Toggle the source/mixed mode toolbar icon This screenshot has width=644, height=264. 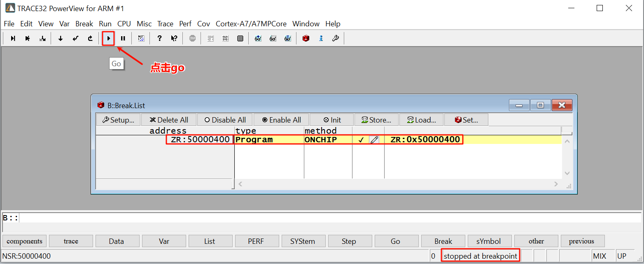(141, 38)
